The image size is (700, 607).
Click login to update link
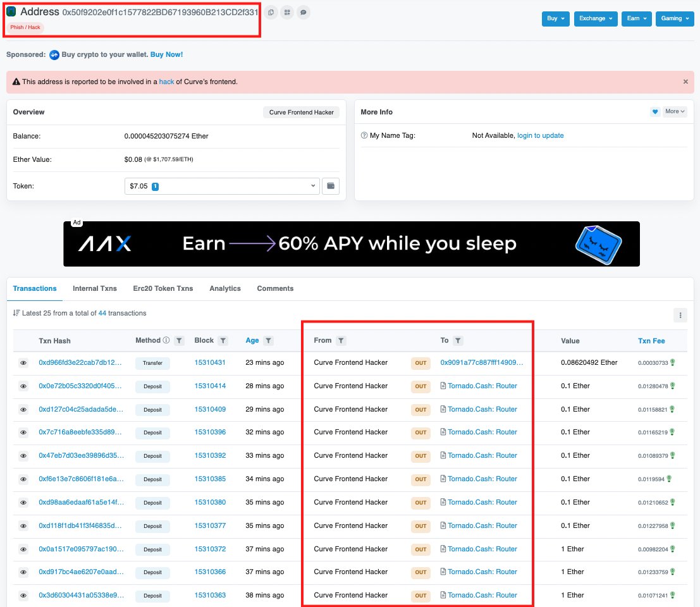(540, 135)
